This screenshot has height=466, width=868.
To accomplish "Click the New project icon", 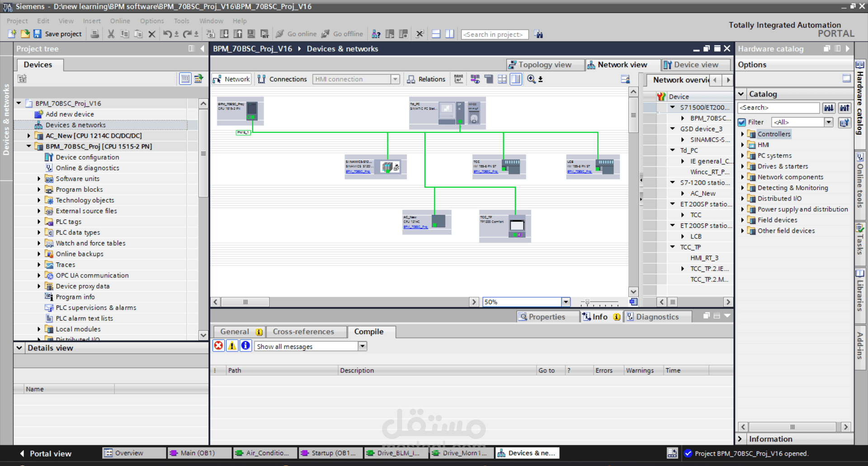I will coord(12,34).
